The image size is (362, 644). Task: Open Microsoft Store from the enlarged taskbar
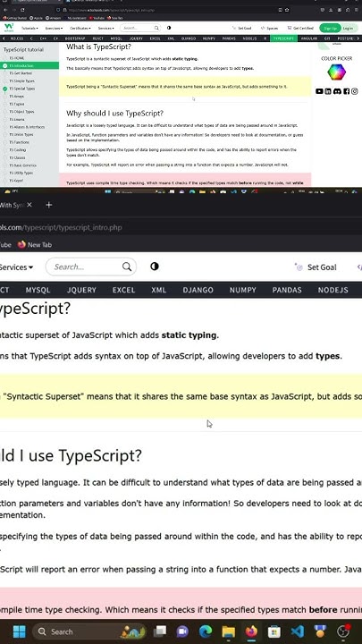tap(274, 631)
